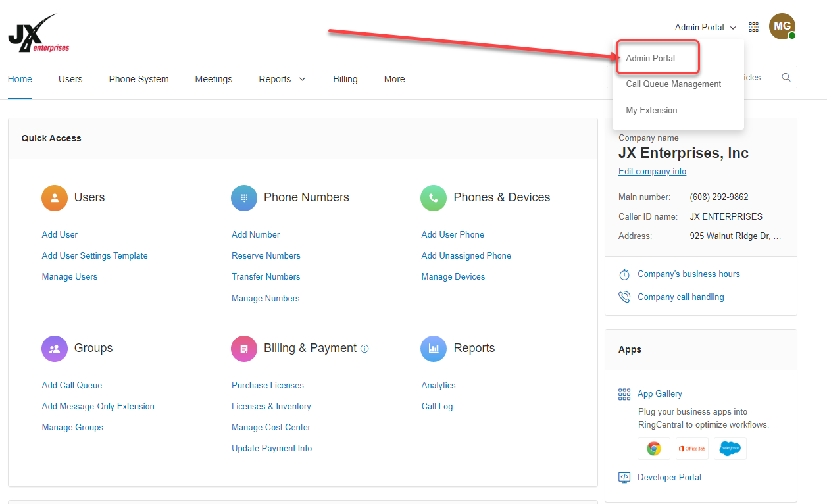Click the Edit company info link

point(652,171)
